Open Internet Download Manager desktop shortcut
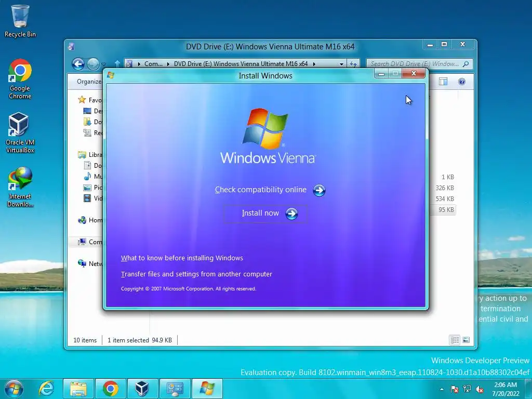The width and height of the screenshot is (532, 399). [20, 187]
